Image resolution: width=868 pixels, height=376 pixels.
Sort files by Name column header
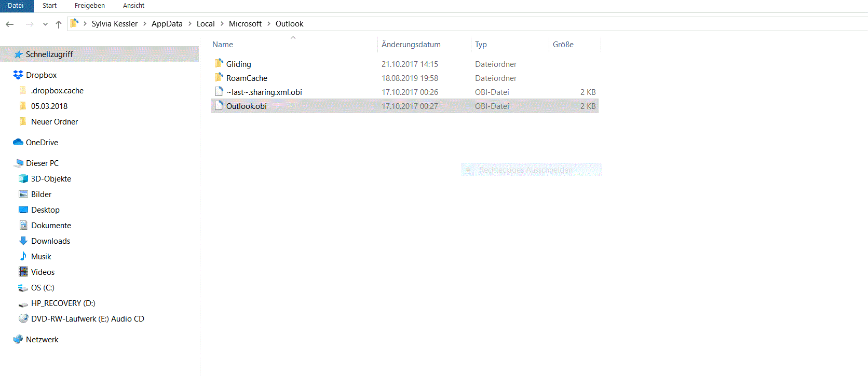223,45
